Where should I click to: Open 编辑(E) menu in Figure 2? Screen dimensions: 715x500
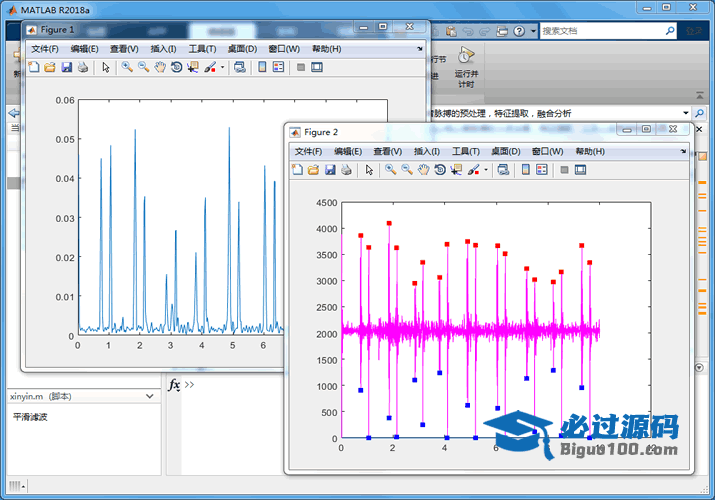[348, 151]
